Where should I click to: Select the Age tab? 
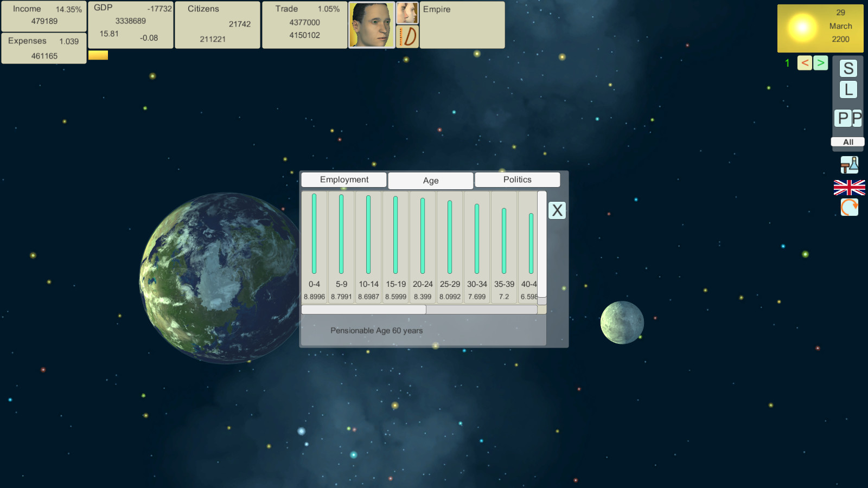coord(431,181)
